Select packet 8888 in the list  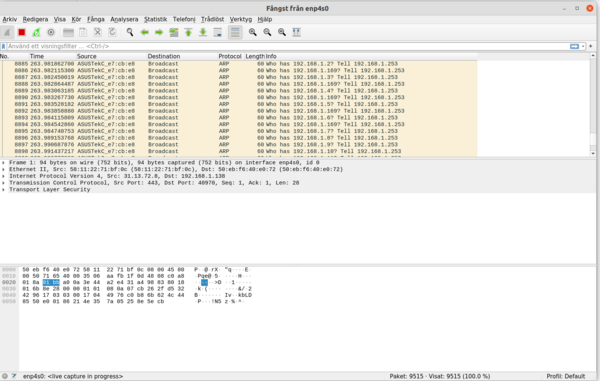[x=239, y=84]
